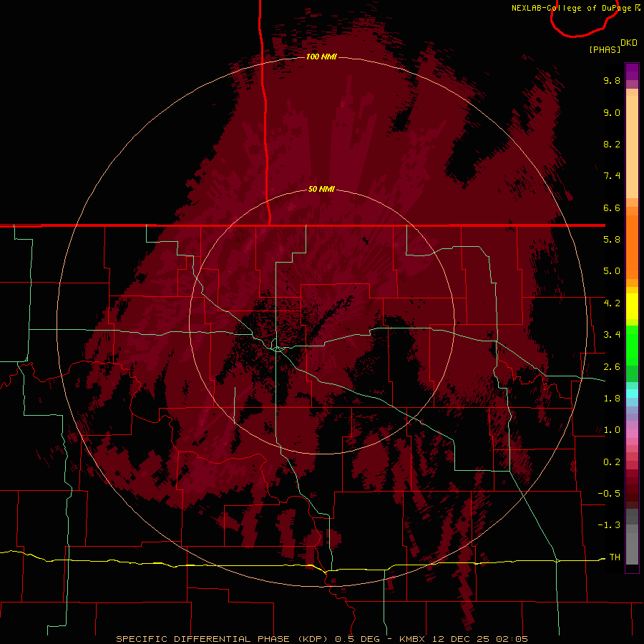Click the 50 NMI range ring label
The height and width of the screenshot is (644, 644).
[x=321, y=189]
